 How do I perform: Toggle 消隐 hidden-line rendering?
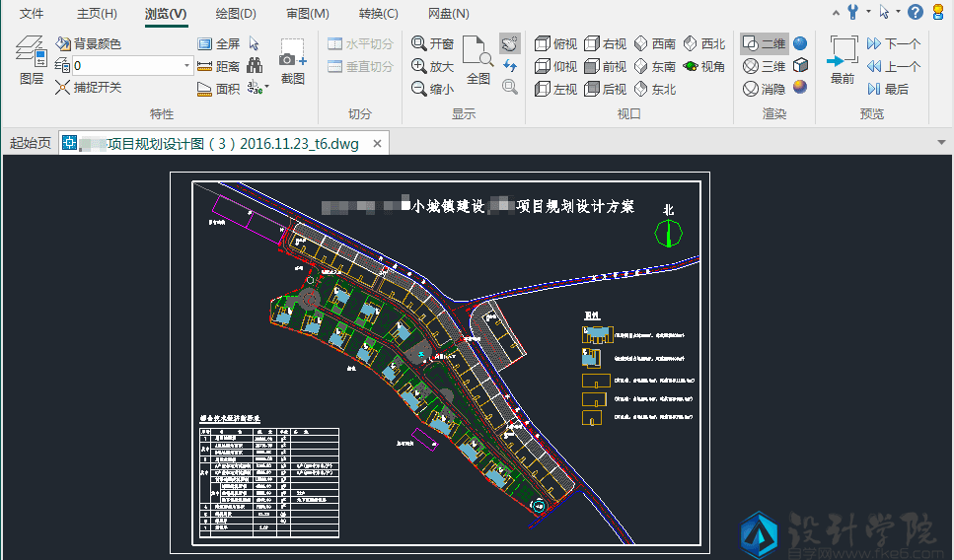click(765, 89)
